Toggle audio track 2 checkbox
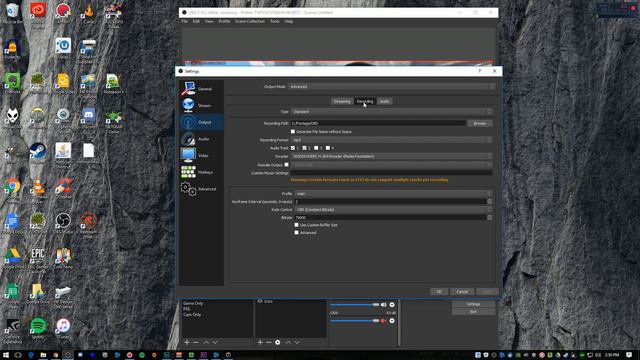Screen dimensions: 640x360 304,148
